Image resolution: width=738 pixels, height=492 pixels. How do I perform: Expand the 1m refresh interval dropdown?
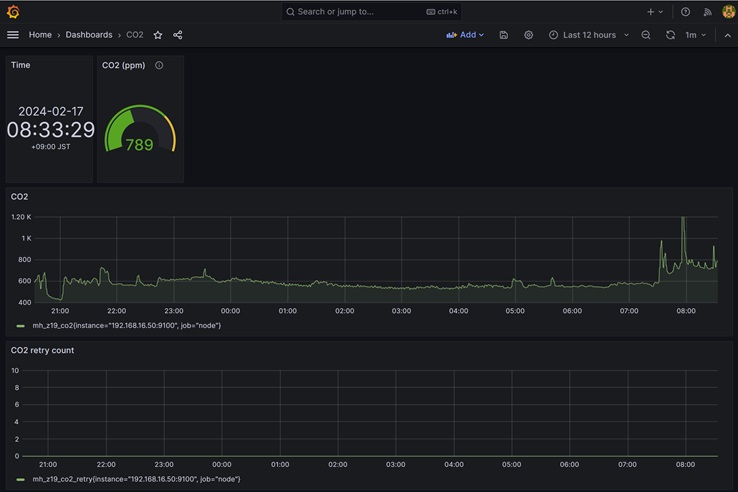[x=696, y=35]
